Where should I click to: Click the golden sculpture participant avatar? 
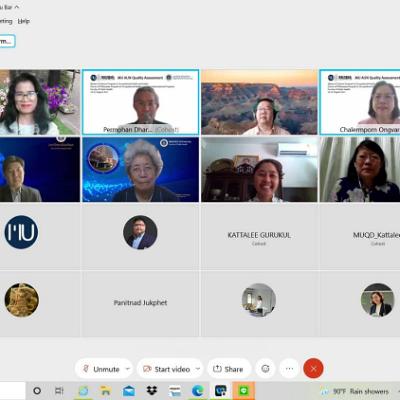coord(22,300)
